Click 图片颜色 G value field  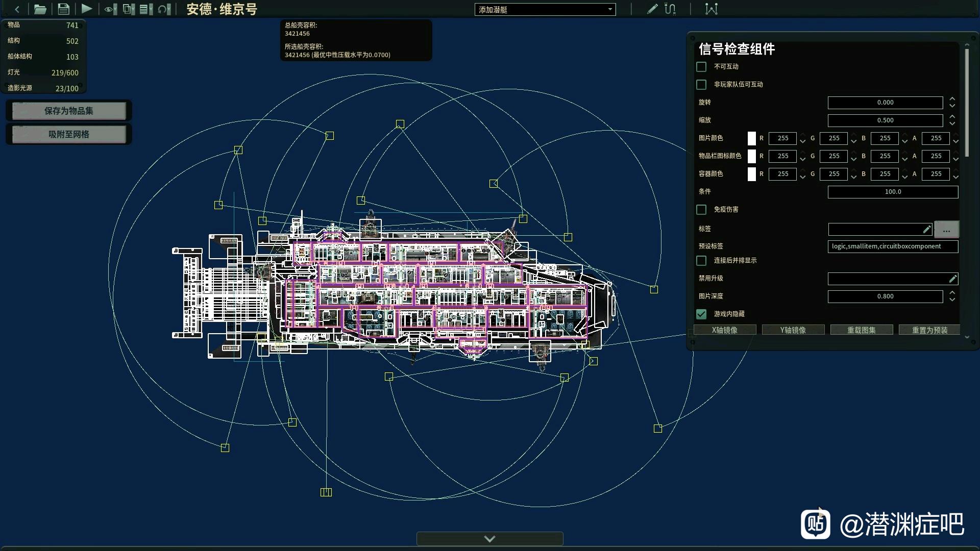tap(834, 138)
